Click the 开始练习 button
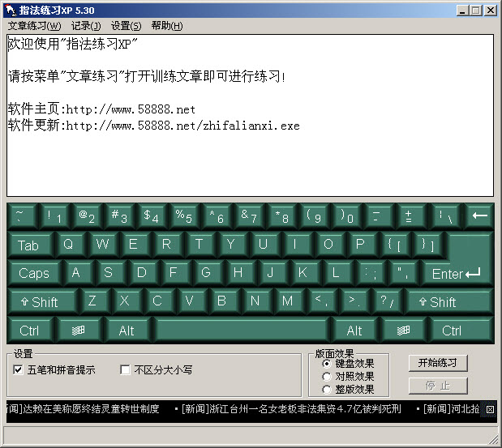502x448 pixels. pyautogui.click(x=437, y=363)
